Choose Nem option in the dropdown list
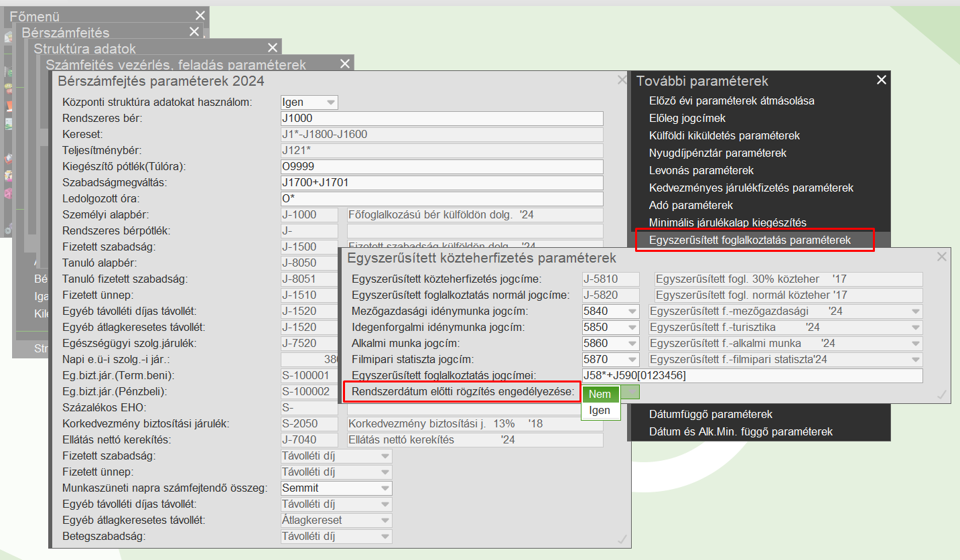This screenshot has height=560, width=960. (600, 394)
